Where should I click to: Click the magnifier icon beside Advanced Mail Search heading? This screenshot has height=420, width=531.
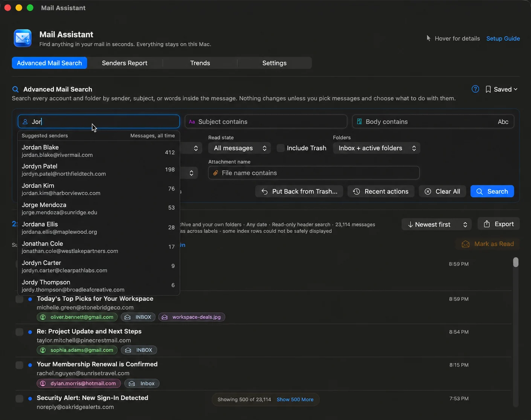click(x=15, y=89)
